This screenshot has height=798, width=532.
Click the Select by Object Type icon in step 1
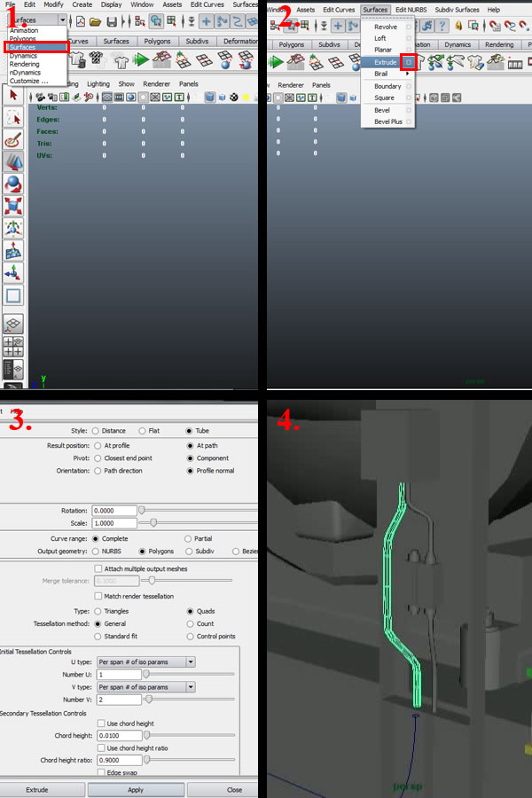tap(156, 21)
